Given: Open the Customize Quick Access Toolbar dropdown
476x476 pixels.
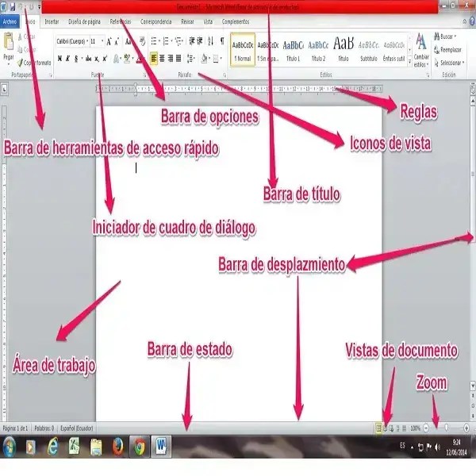Looking at the screenshot, I should (39, 6).
